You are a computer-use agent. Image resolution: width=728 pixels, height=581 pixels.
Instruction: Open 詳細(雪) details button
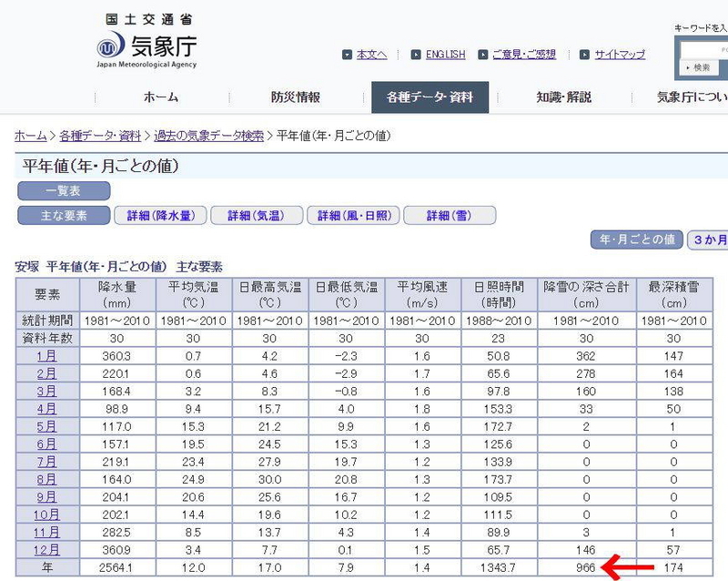point(450,216)
